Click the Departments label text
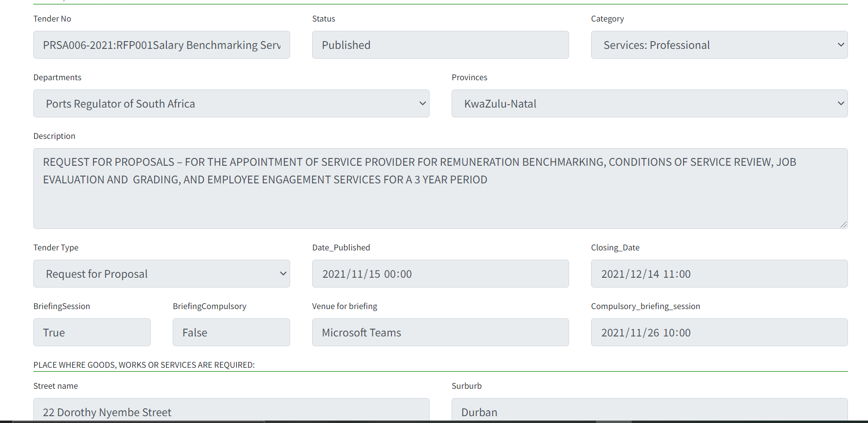868x423 pixels. tap(57, 77)
